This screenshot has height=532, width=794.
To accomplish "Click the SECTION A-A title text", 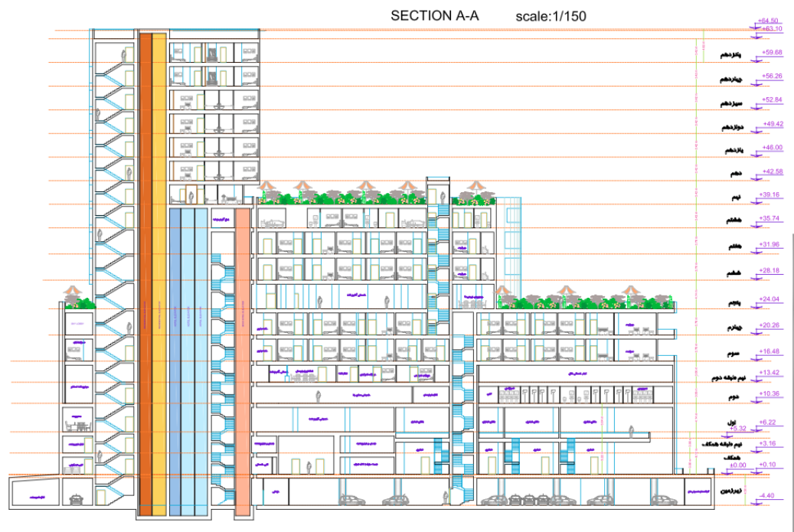I will coord(434,15).
